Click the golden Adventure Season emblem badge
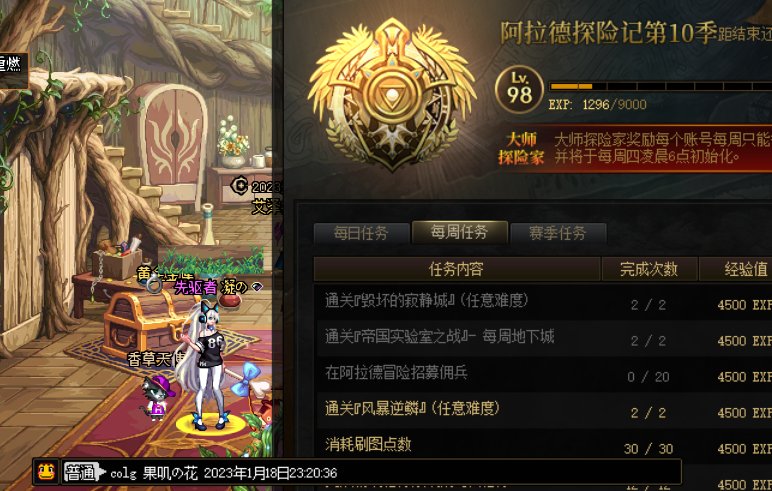 point(392,95)
